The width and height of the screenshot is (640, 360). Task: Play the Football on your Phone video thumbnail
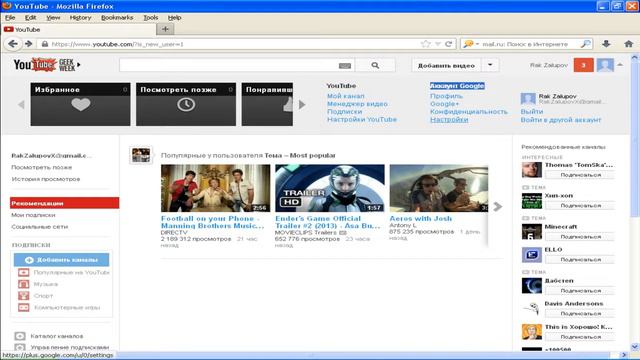(x=216, y=188)
